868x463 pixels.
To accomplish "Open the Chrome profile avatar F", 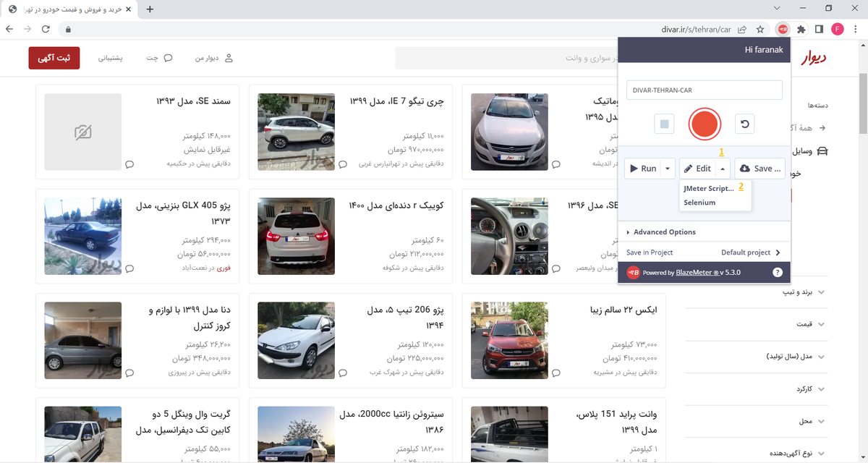I will click(837, 29).
